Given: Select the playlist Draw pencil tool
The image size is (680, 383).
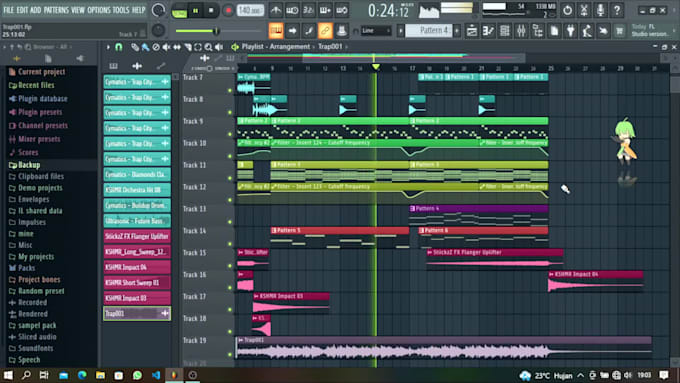Looking at the screenshot, I should (135, 47).
